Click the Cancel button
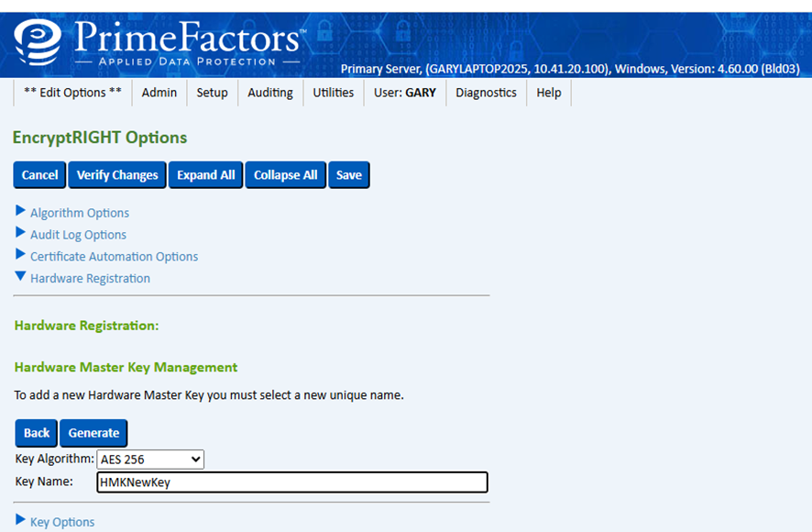Screen dimensions: 812x532 pos(40,175)
